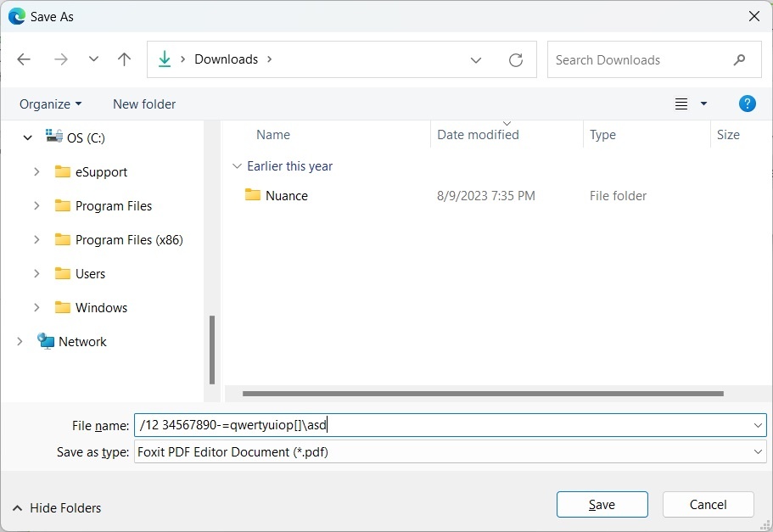Viewport: 773px width, 532px height.
Task: Create a New folder
Action: (x=144, y=104)
